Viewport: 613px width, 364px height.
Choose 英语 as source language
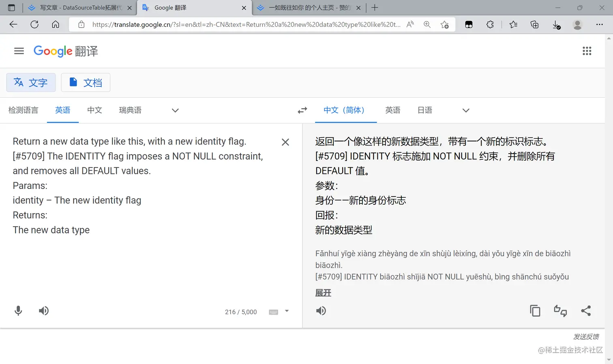(63, 110)
